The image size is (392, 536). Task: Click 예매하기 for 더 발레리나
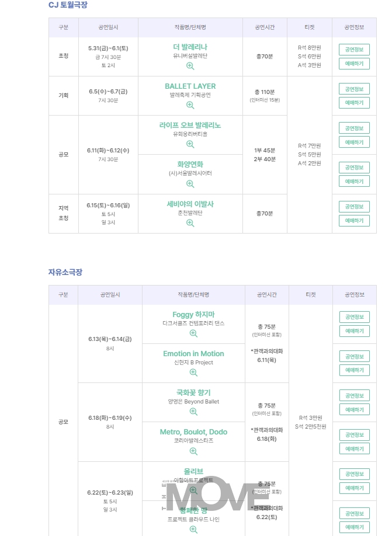355,64
